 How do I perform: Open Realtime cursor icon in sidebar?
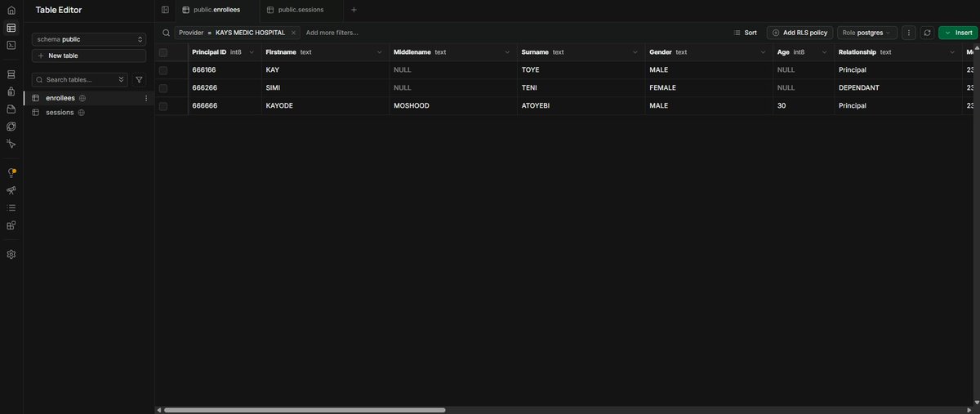[11, 144]
